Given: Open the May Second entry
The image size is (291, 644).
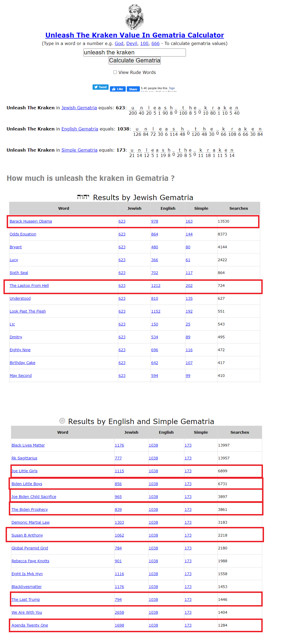Looking at the screenshot, I should click(x=21, y=376).
